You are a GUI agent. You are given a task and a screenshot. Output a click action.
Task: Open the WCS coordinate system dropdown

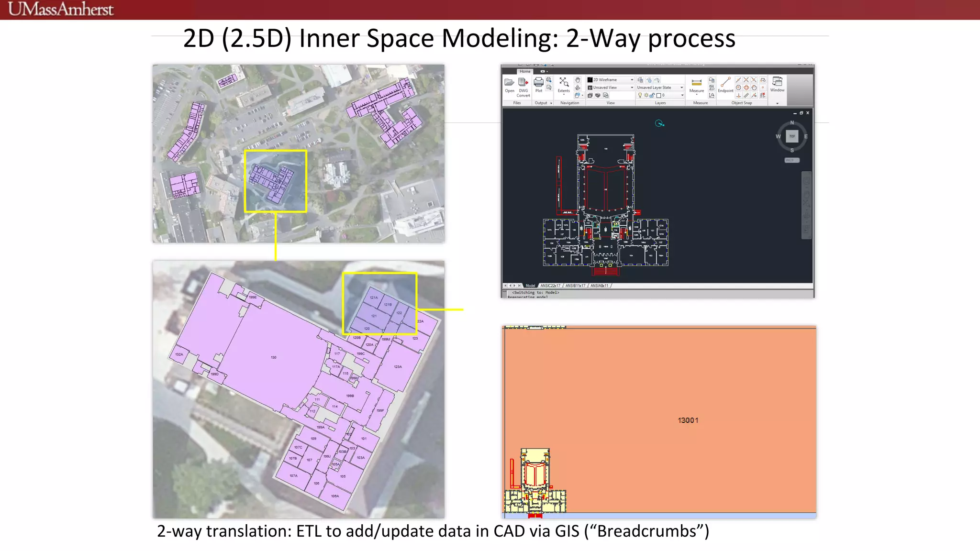pyautogui.click(x=792, y=160)
